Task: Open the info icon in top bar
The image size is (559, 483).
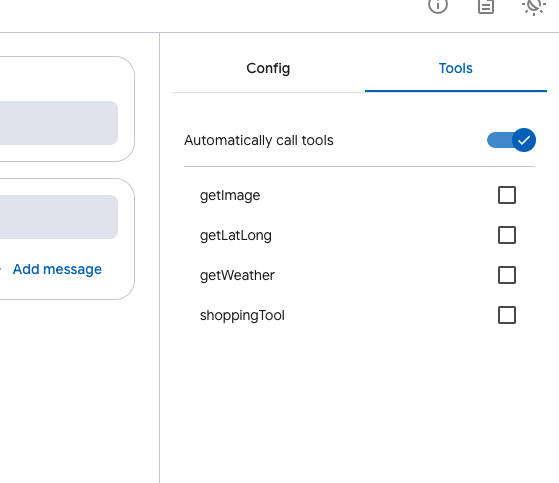Action: point(438,5)
